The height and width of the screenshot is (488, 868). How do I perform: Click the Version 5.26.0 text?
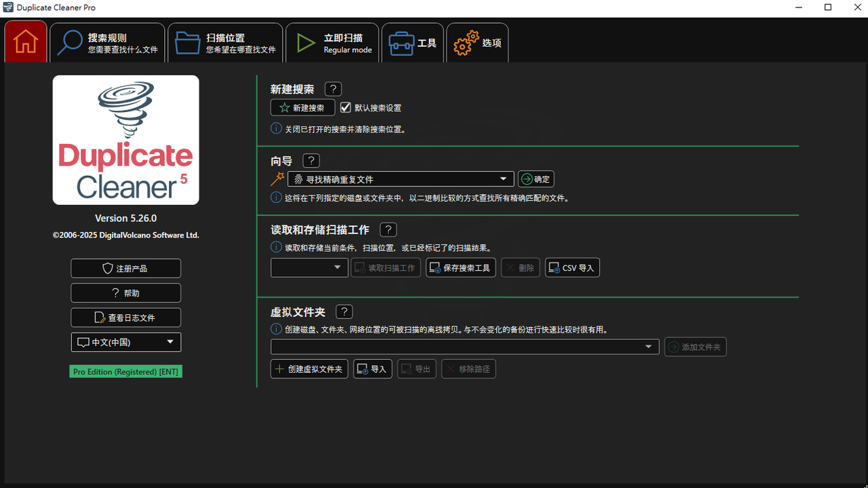pos(126,218)
